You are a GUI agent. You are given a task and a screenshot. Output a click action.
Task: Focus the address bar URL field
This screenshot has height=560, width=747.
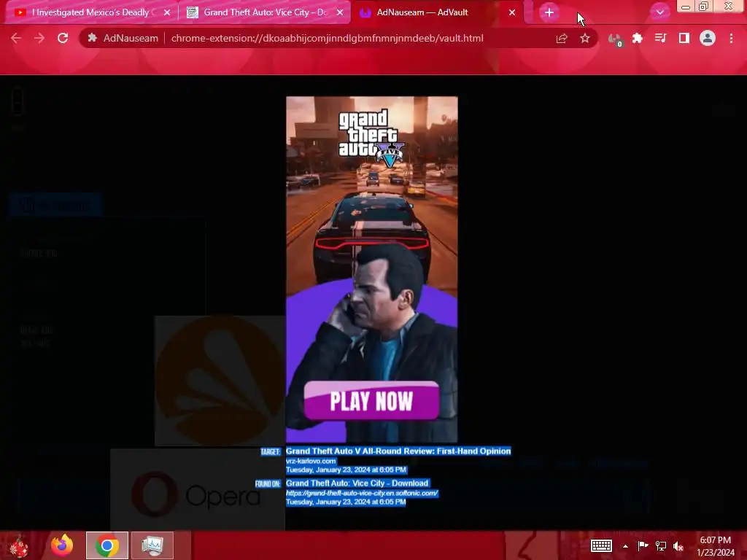pos(327,38)
